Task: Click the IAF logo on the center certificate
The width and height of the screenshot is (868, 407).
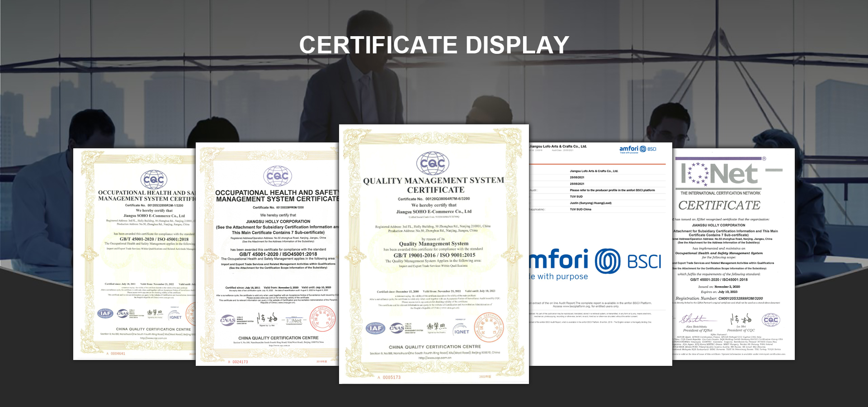Action: [375, 328]
